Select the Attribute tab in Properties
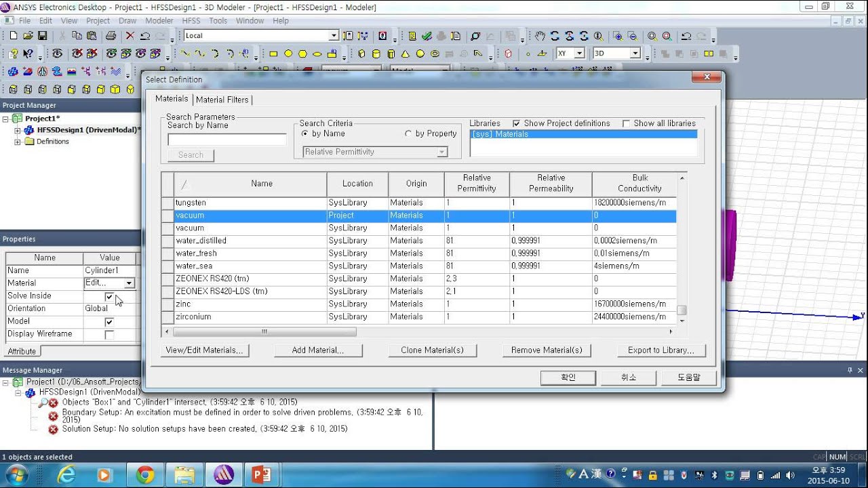 pyautogui.click(x=22, y=351)
